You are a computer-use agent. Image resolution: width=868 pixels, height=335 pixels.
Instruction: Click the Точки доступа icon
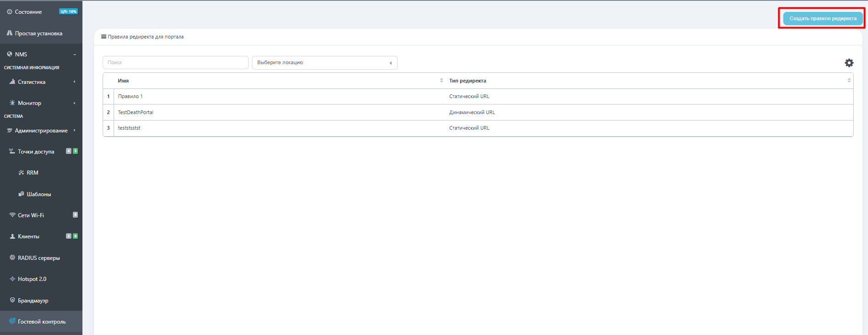[x=12, y=151]
